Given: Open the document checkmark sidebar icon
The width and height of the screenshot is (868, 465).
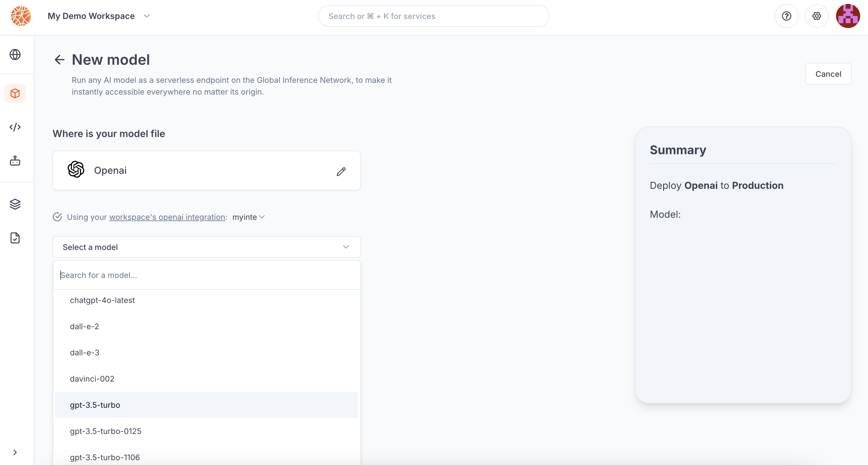Looking at the screenshot, I should 15,238.
